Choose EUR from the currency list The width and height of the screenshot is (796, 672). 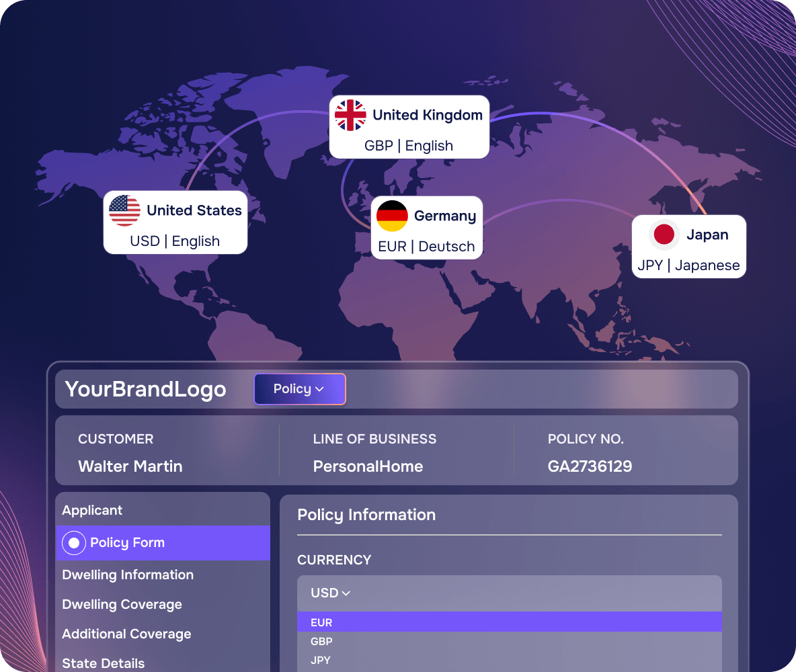click(509, 622)
